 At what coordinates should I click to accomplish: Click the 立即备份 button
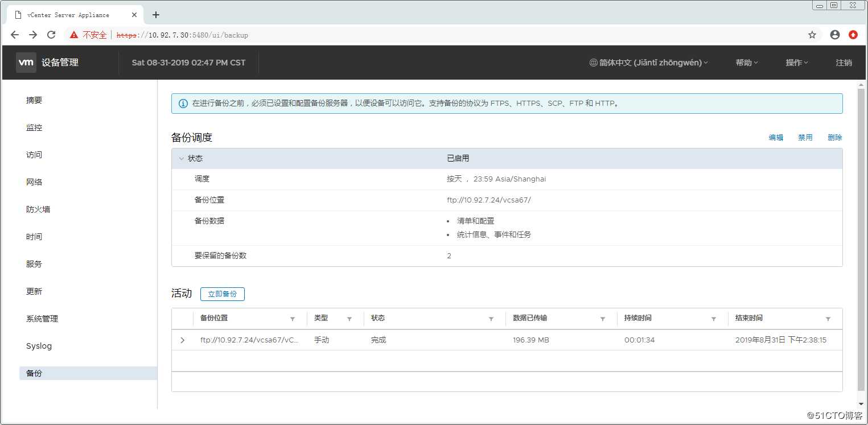(x=223, y=294)
